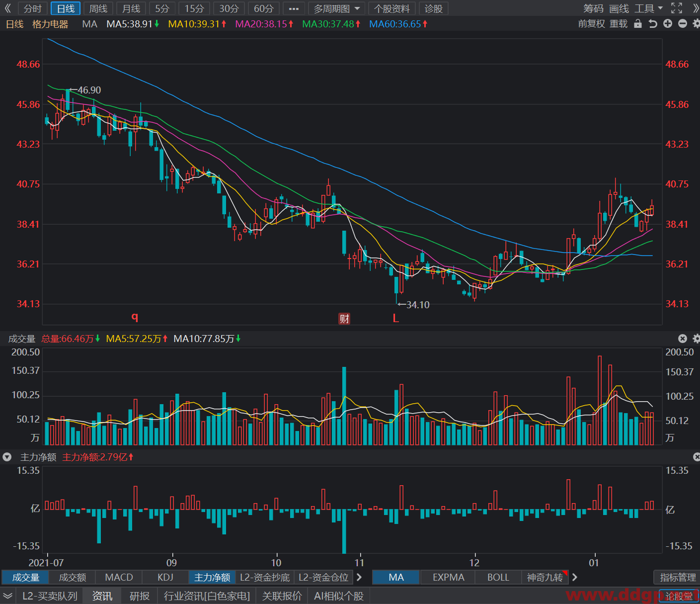This screenshot has height=604, width=700.
Task: Open chart settings gear in MA header
Action: pos(696,24)
